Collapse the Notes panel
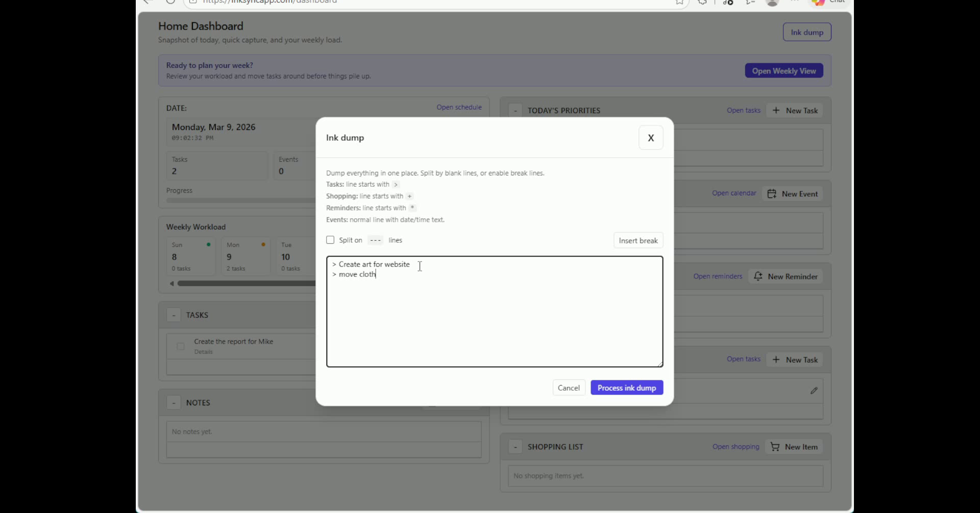 [174, 403]
